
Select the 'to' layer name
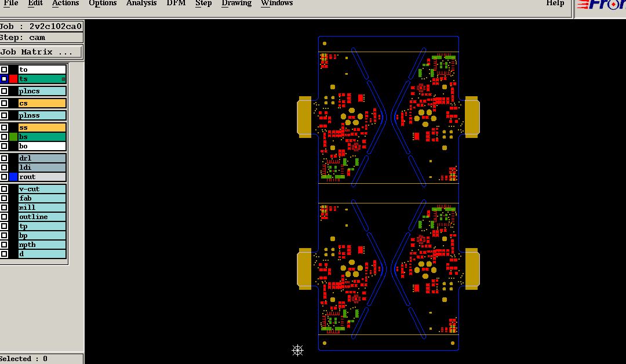42,70
